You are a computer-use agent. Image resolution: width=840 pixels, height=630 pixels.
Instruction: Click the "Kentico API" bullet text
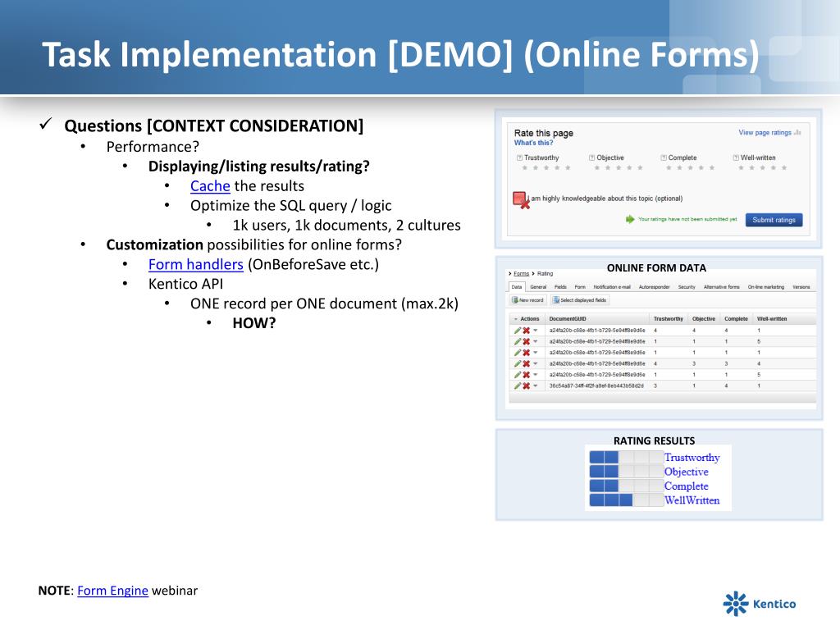pos(185,284)
